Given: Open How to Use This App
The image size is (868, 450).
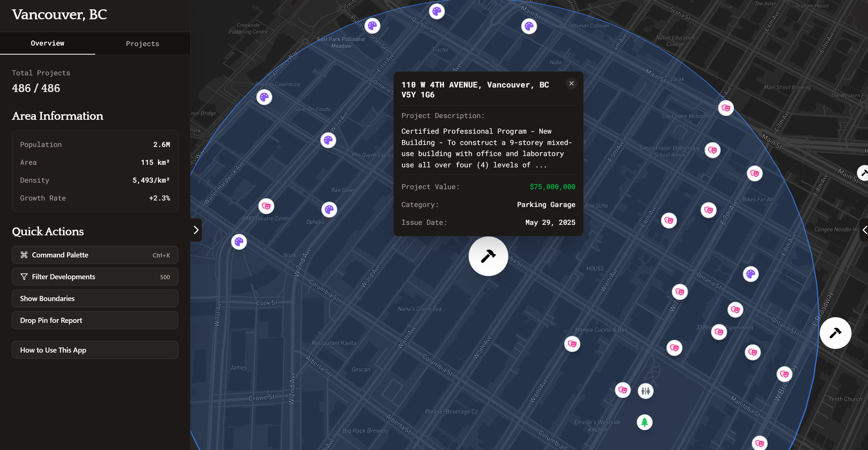Looking at the screenshot, I should pyautogui.click(x=95, y=350).
